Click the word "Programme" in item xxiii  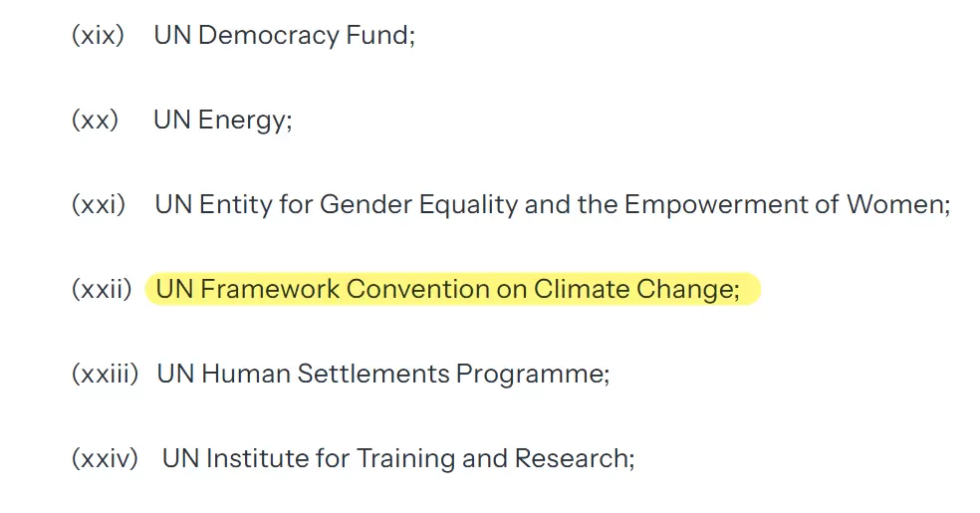click(x=531, y=375)
